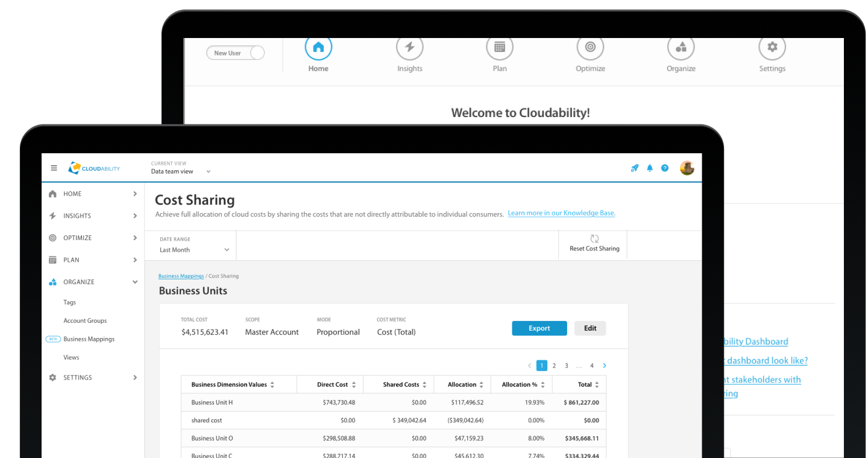Sort by the Allocation column header

pyautogui.click(x=465, y=384)
